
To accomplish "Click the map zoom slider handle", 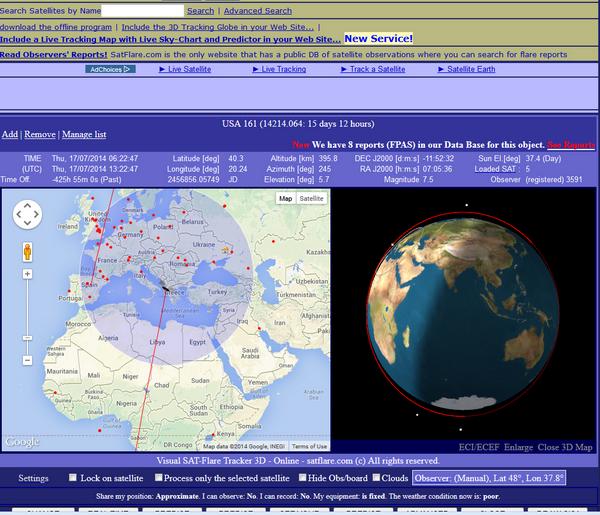I will click(x=27, y=338).
